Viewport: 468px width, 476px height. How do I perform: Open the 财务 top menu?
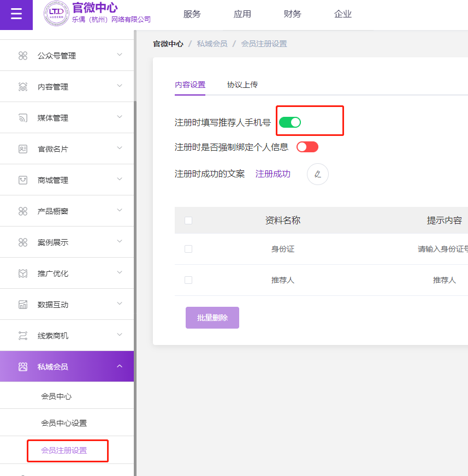click(293, 14)
